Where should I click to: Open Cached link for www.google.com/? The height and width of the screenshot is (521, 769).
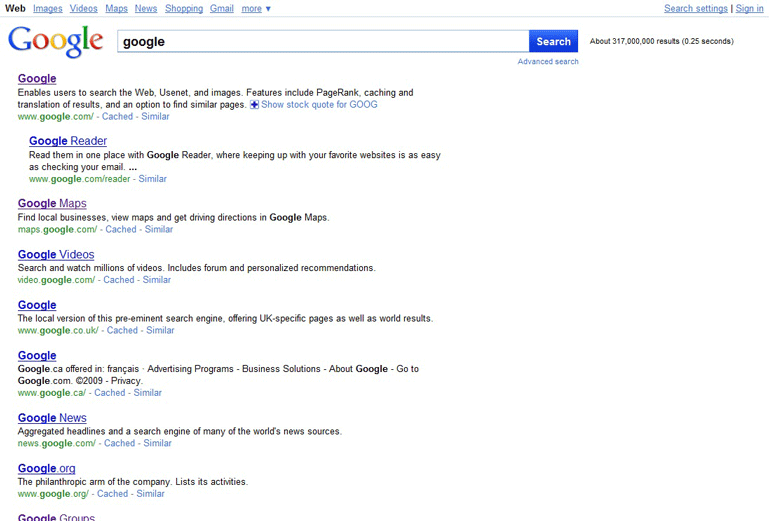click(x=117, y=116)
